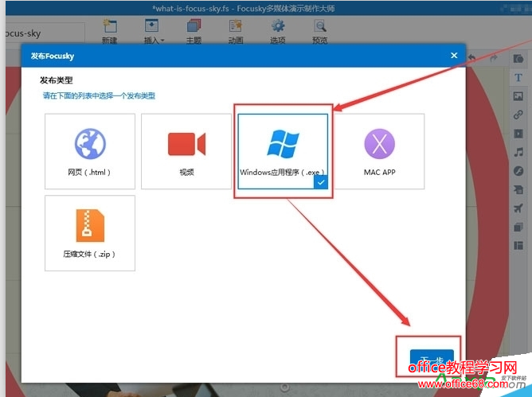Open the 插入 insert dropdown

coord(154,32)
